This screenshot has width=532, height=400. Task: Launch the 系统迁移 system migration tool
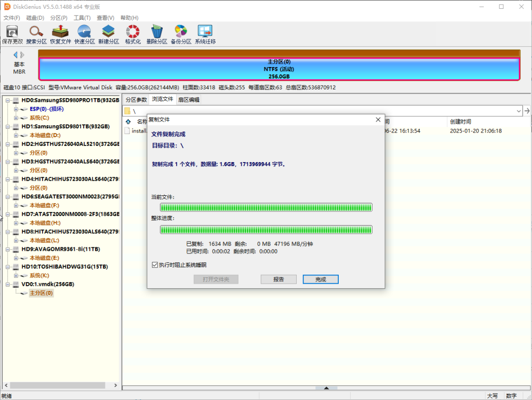pos(205,34)
